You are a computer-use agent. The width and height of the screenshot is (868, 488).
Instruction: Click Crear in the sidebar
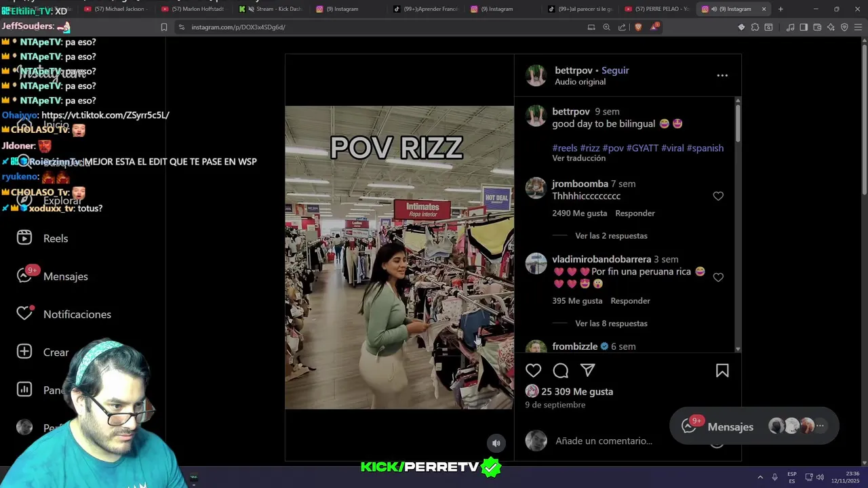(x=42, y=352)
